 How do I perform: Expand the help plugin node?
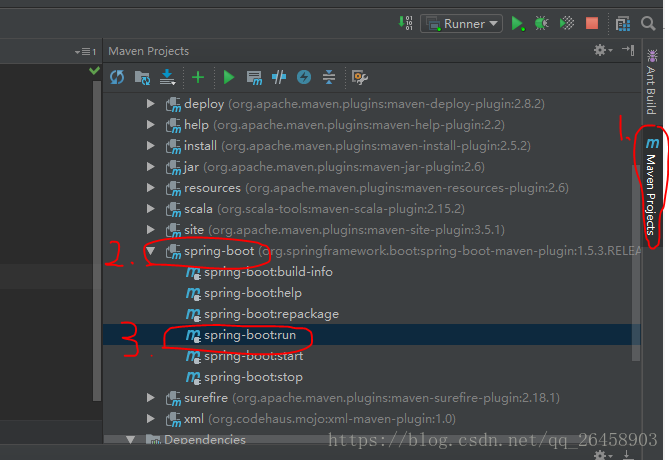coord(150,125)
